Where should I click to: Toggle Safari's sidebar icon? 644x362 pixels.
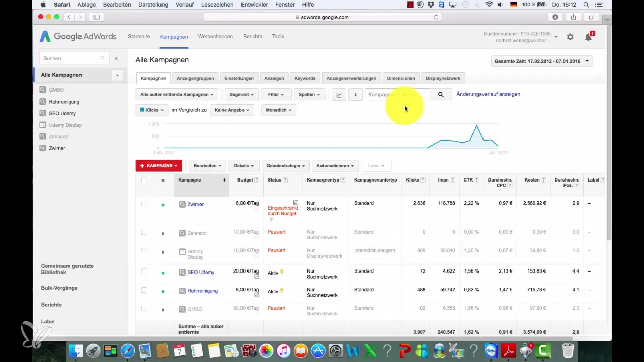(96, 17)
